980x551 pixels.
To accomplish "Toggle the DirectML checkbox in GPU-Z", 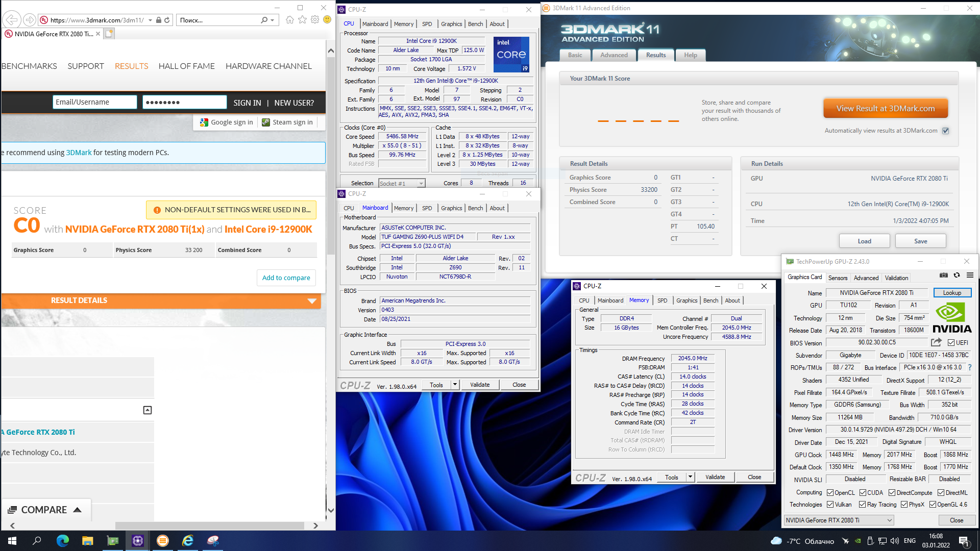I will point(941,493).
